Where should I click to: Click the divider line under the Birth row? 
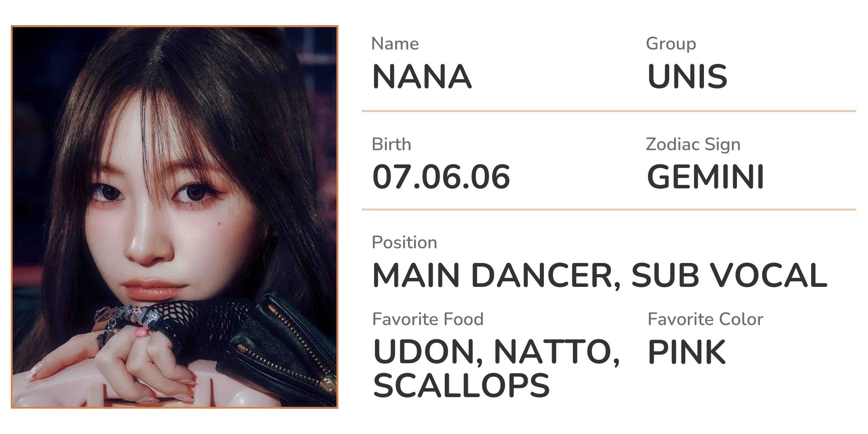(609, 210)
